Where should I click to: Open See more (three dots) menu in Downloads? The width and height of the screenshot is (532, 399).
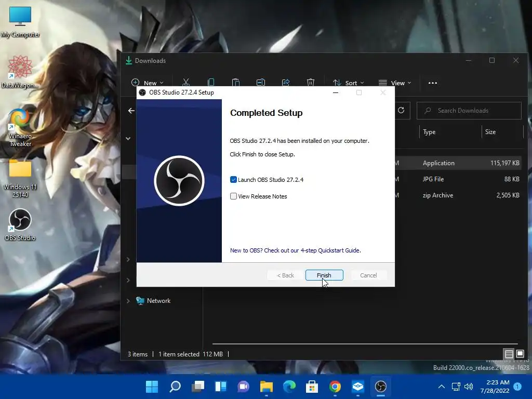point(433,83)
